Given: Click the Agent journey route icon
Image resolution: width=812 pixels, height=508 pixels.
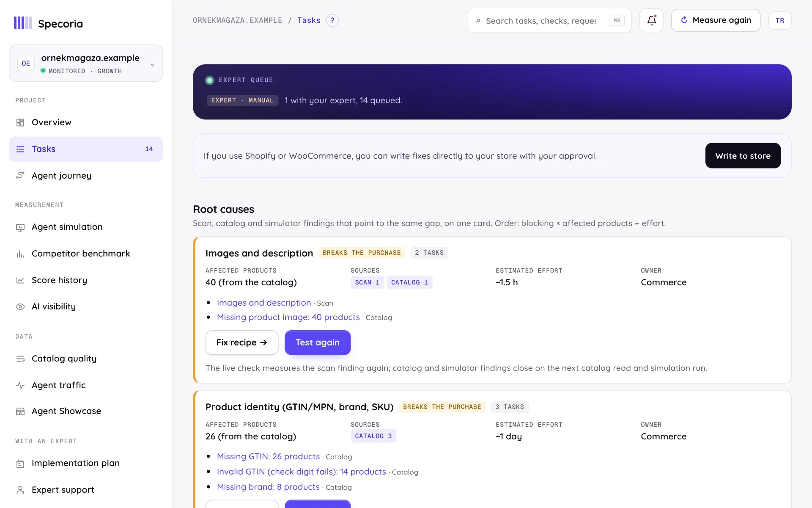Looking at the screenshot, I should tap(20, 175).
